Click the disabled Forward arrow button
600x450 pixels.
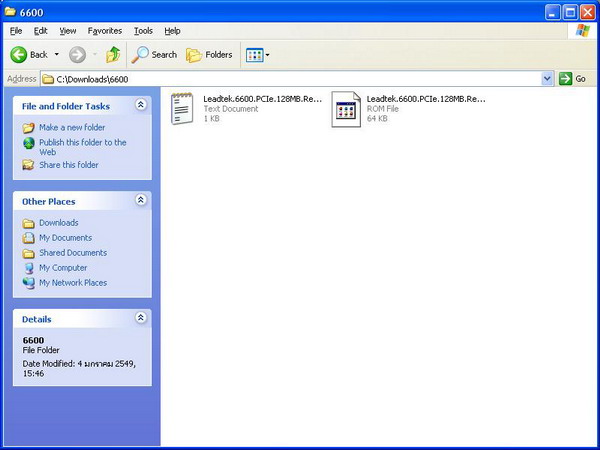[x=77, y=55]
